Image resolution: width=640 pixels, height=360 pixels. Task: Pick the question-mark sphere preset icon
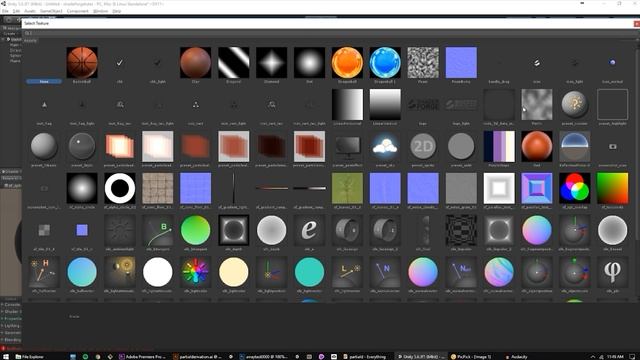574,104
